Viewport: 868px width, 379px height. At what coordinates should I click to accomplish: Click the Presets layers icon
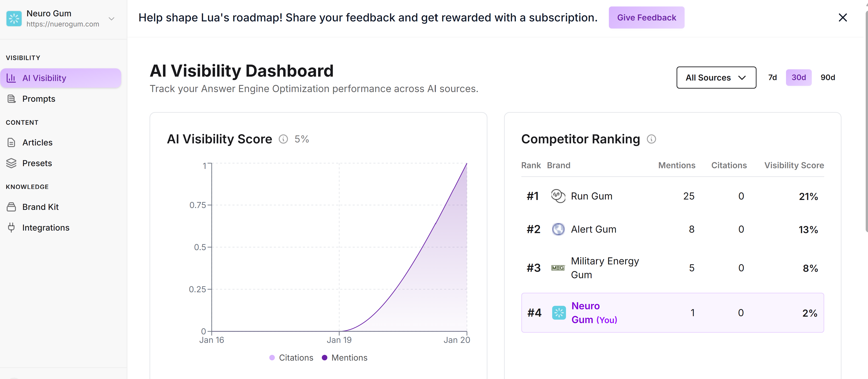coord(11,163)
